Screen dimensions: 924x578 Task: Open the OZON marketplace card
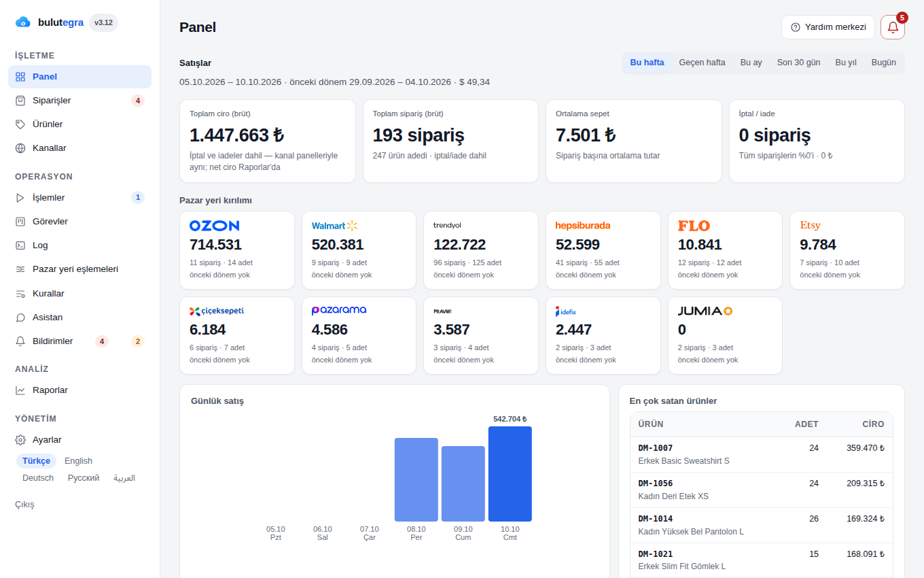pyautogui.click(x=237, y=250)
